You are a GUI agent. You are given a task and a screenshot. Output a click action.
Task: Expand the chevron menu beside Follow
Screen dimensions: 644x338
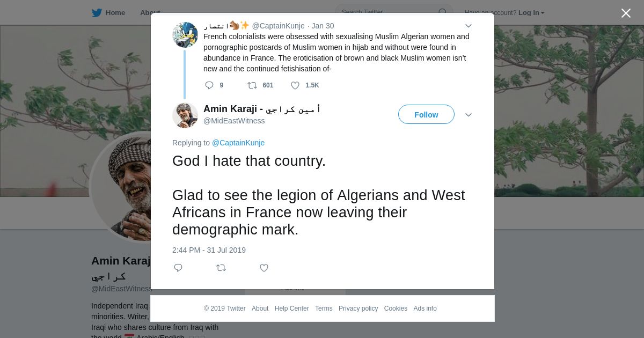[468, 115]
